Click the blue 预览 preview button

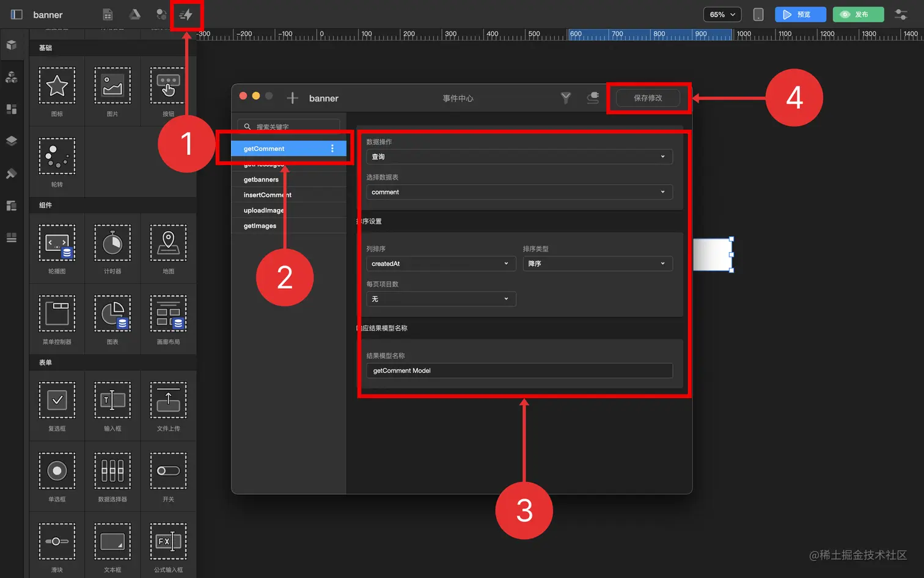coord(801,15)
